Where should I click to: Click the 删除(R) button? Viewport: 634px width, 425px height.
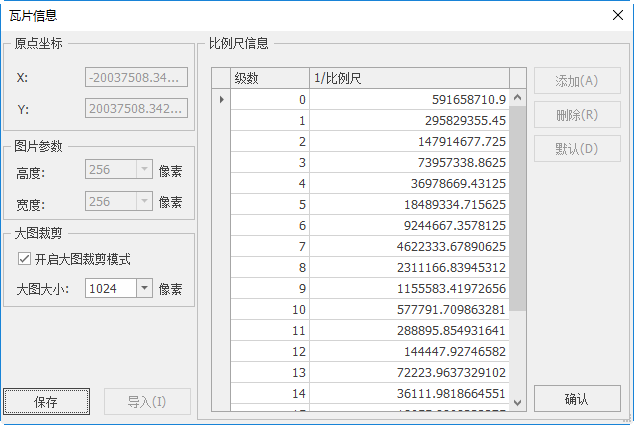click(x=576, y=115)
